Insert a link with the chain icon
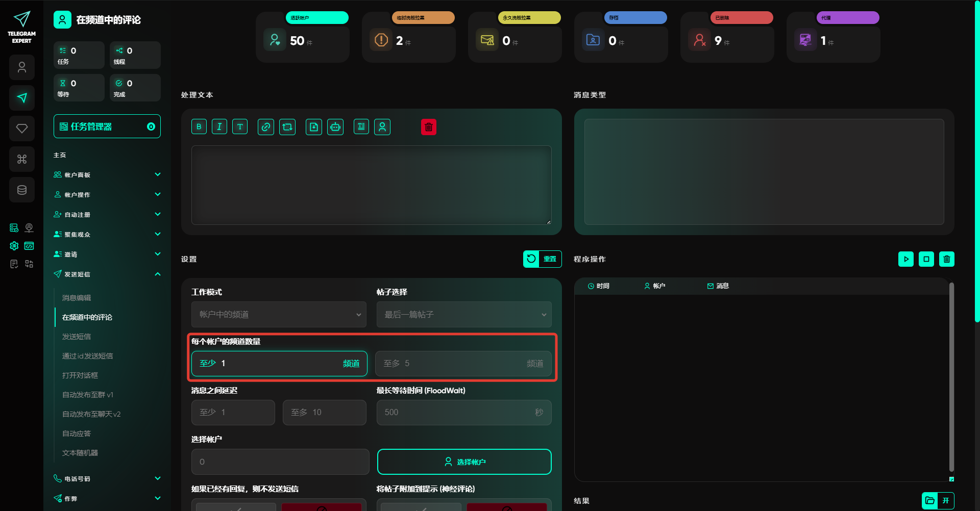Screen dimensions: 980x511 [266, 127]
